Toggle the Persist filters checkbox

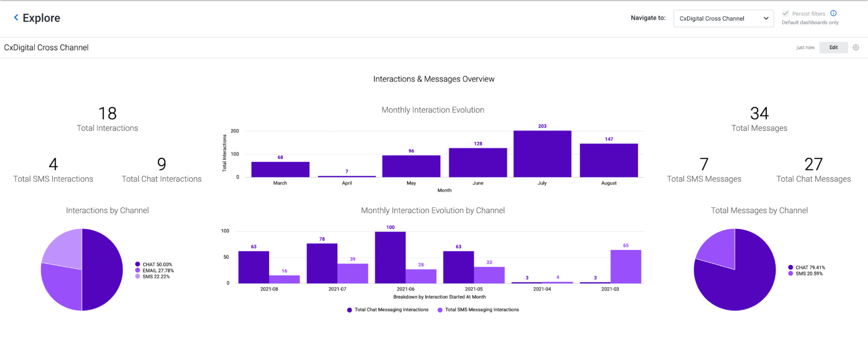(x=785, y=13)
